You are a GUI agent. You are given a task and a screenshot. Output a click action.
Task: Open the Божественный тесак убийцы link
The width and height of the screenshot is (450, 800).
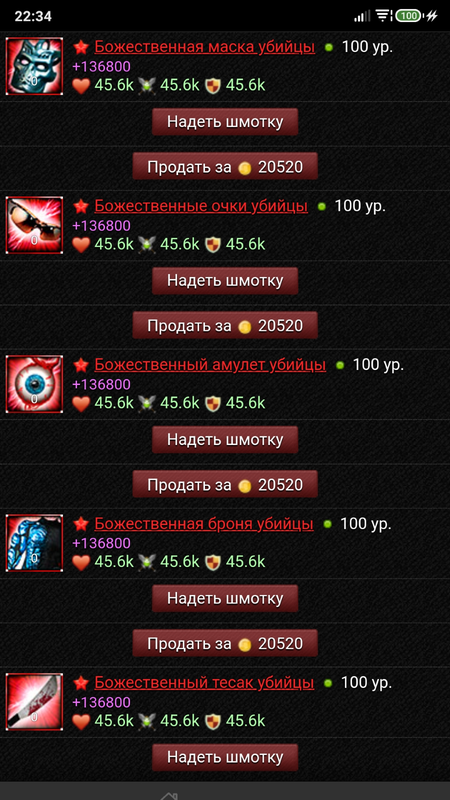[x=204, y=683]
